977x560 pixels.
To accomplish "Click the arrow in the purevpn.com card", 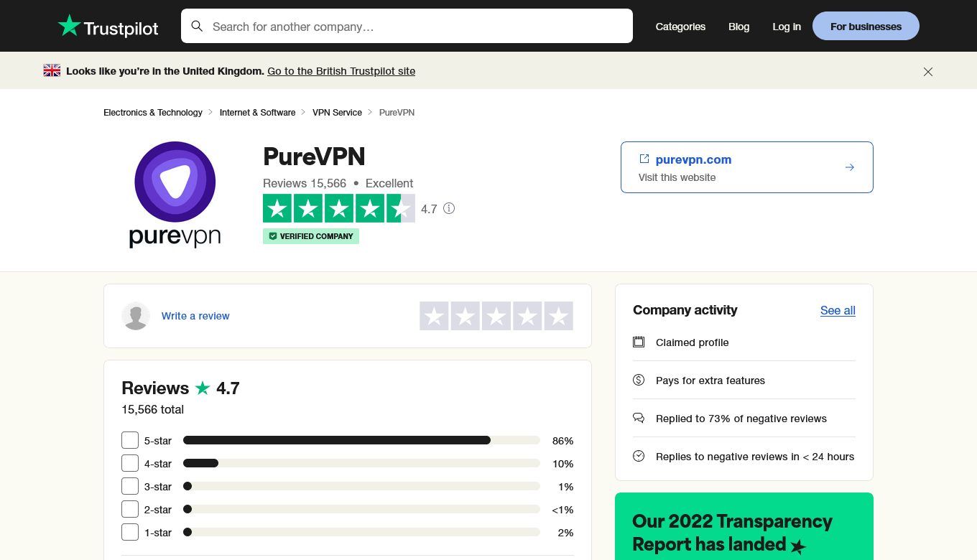I will coord(850,167).
